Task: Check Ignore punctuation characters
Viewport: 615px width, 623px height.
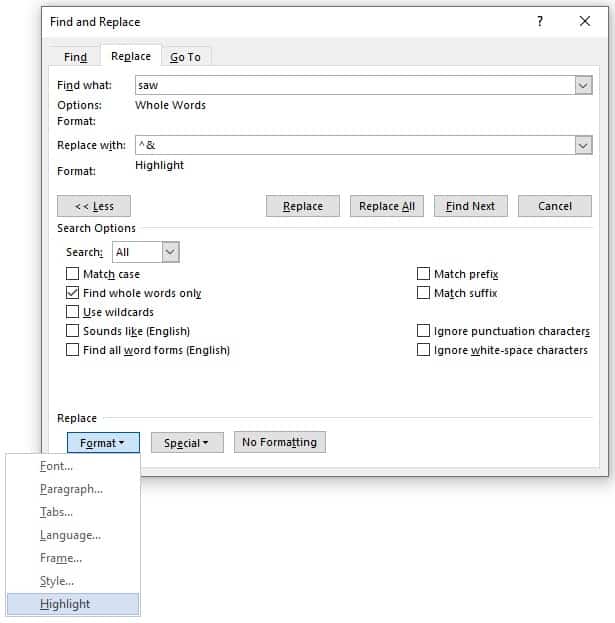Action: coord(424,331)
